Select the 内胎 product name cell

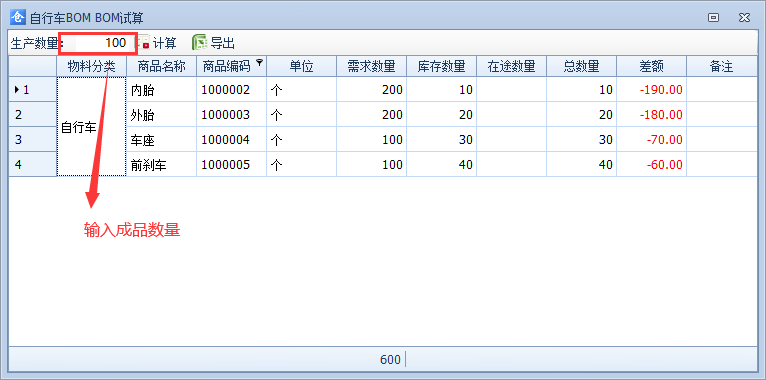tap(162, 89)
